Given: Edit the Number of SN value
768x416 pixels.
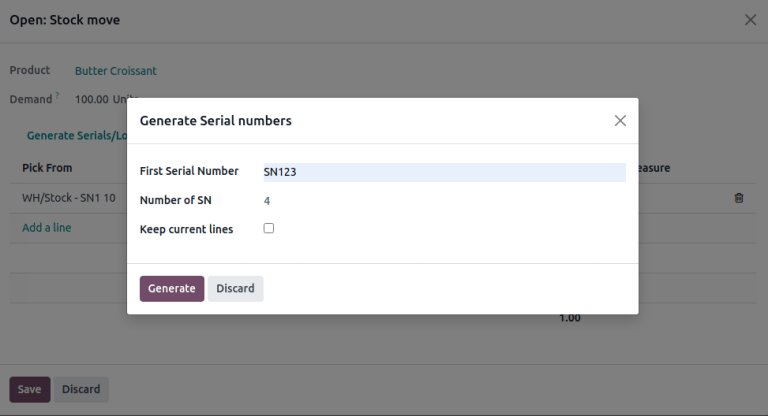Looking at the screenshot, I should click(443, 201).
